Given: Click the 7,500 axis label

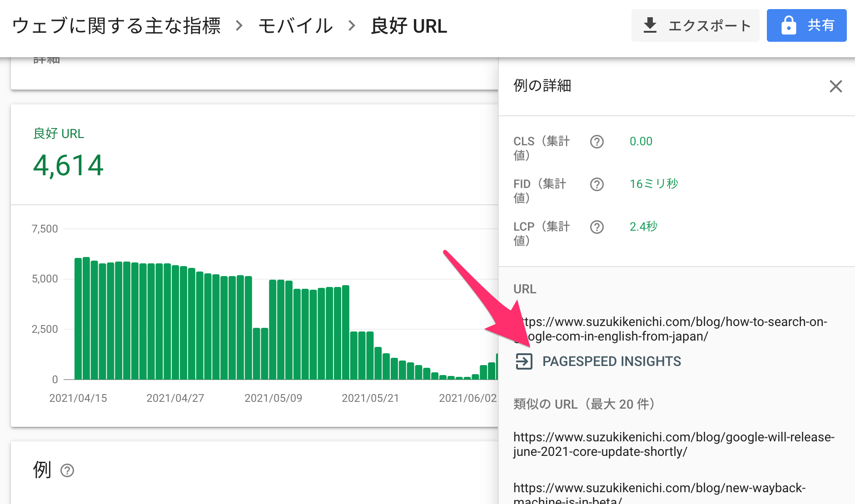Looking at the screenshot, I should point(45,229).
